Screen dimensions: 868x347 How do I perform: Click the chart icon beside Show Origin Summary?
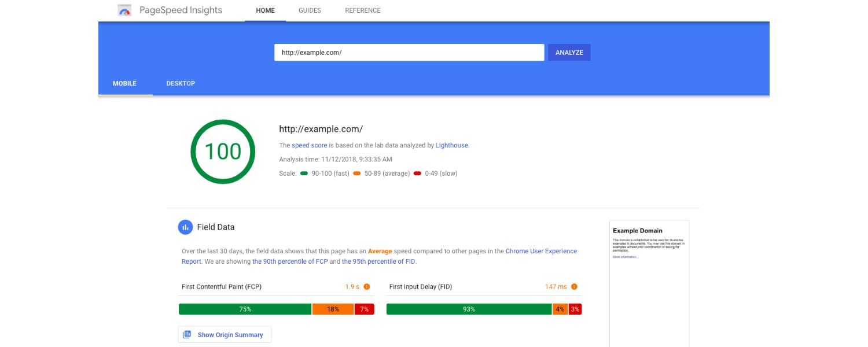click(x=186, y=334)
